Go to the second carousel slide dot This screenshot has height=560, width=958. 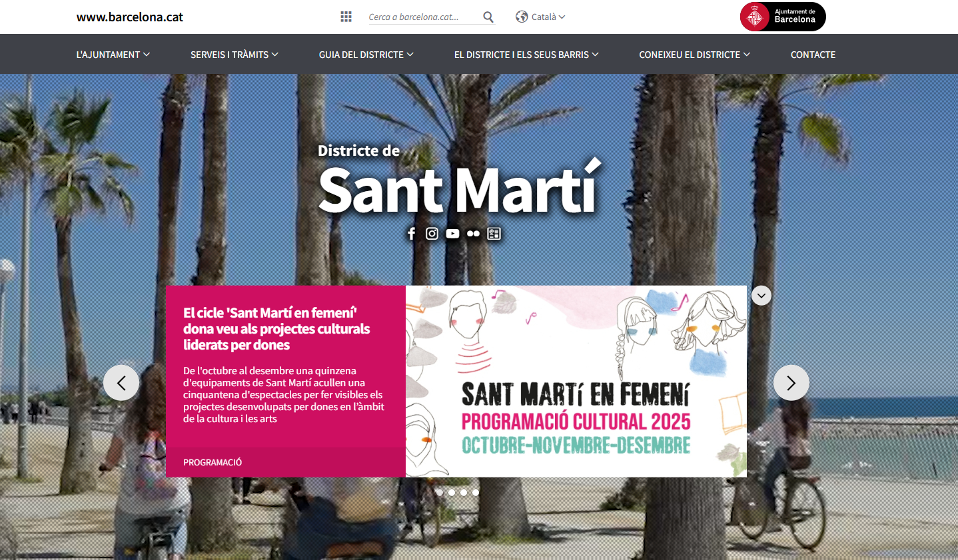point(452,493)
